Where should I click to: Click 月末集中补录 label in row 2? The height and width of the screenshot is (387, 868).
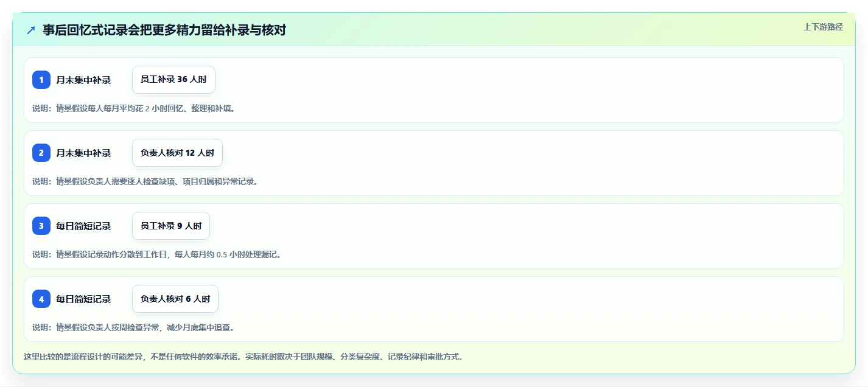tap(83, 153)
